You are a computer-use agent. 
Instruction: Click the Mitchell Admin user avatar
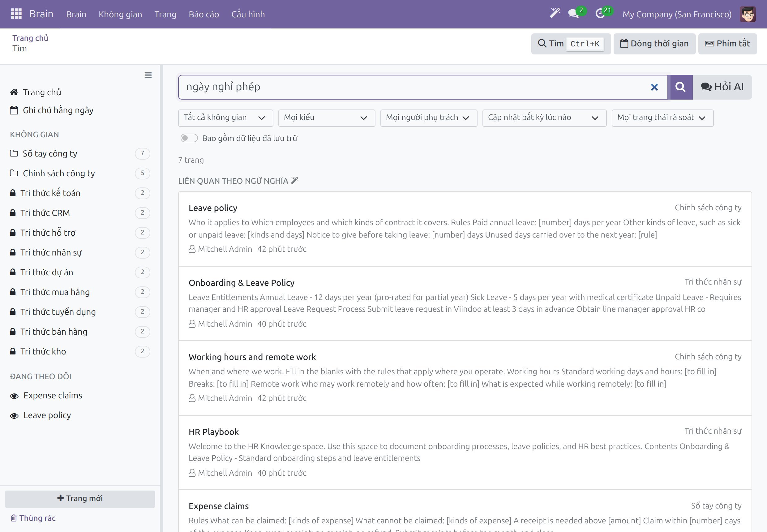point(747,14)
